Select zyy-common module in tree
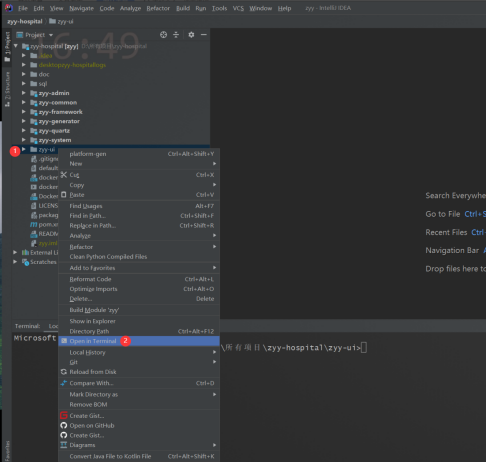The height and width of the screenshot is (463, 487). (58, 102)
